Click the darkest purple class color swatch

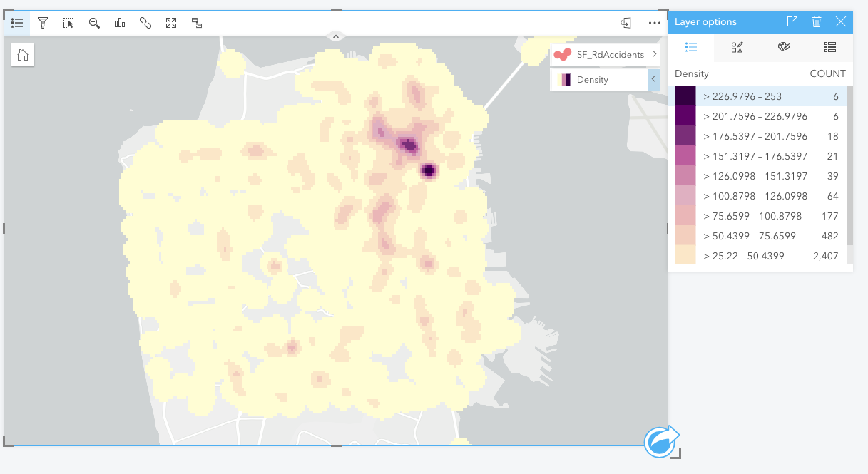tap(685, 96)
